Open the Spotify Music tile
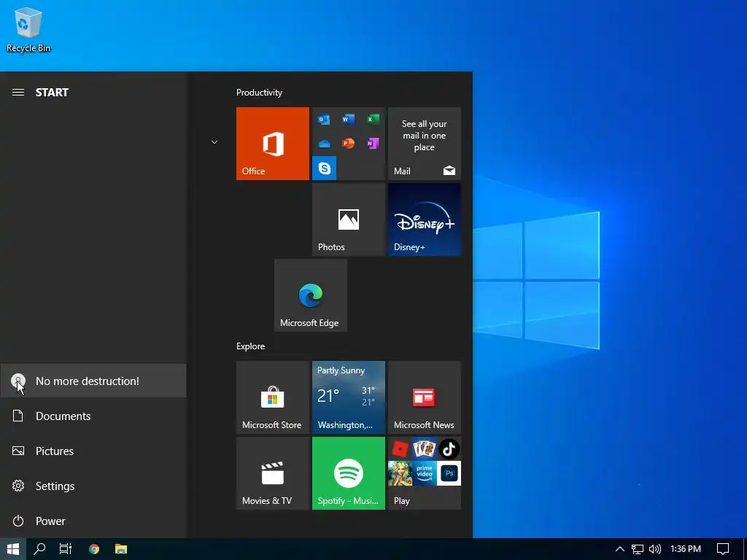Image resolution: width=747 pixels, height=560 pixels. (348, 473)
